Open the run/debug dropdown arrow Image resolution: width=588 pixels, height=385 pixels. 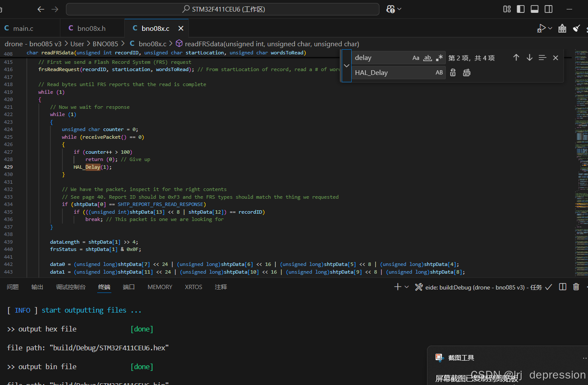pyautogui.click(x=550, y=28)
